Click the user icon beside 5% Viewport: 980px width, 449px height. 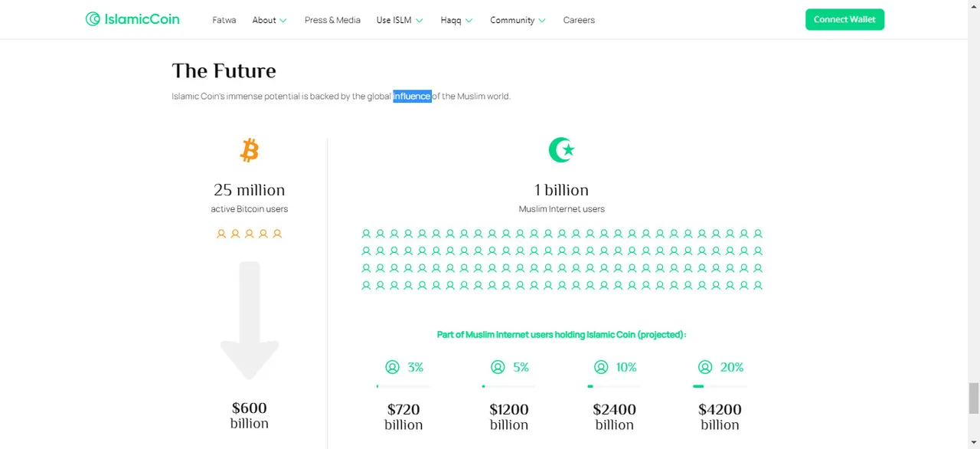498,367
